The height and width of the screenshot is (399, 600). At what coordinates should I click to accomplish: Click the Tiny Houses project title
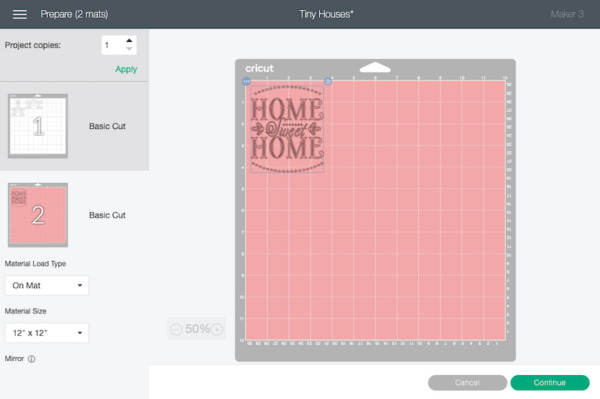point(326,14)
